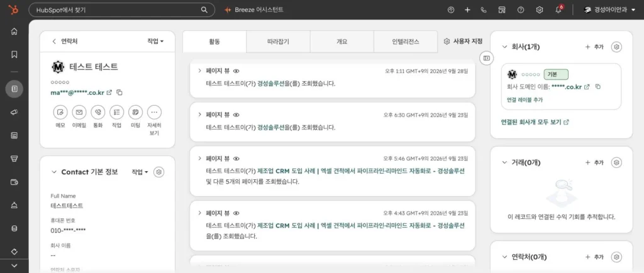Image resolution: width=644 pixels, height=273 pixels.
Task: Select the 활동 tab
Action: click(214, 42)
